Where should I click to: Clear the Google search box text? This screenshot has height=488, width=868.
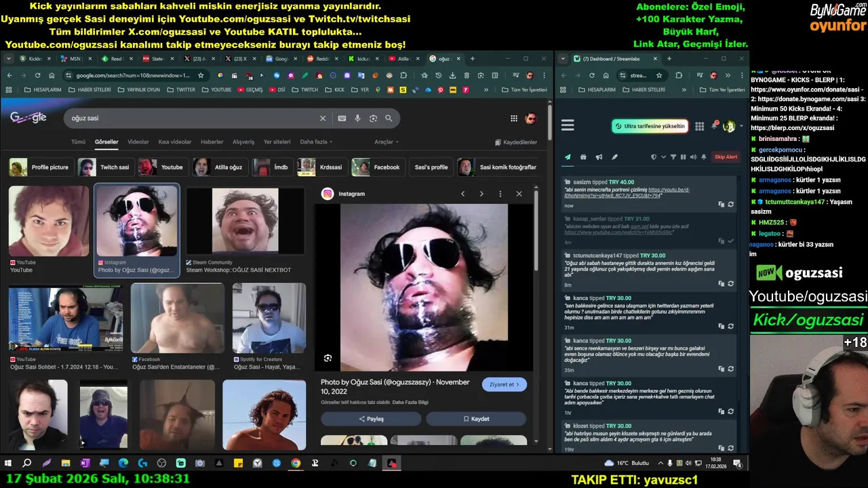[x=323, y=118]
